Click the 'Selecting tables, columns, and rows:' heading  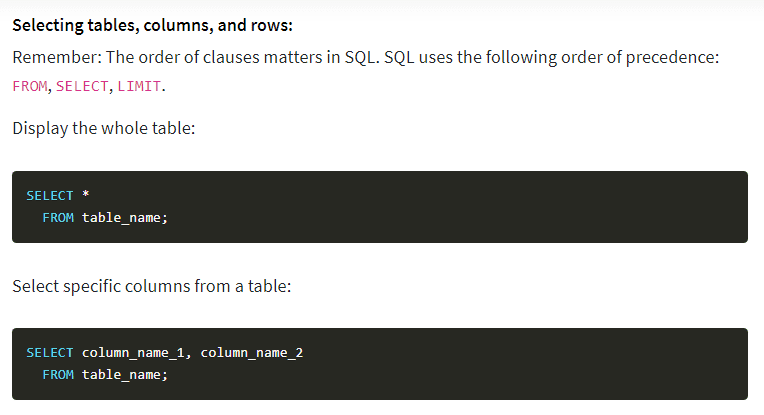[153, 25]
